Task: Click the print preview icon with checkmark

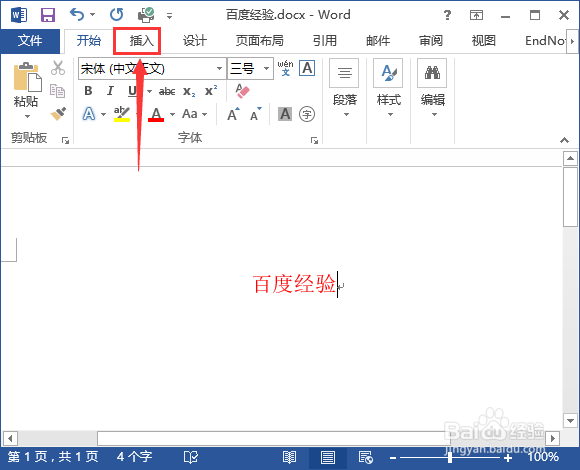Action: coord(146,15)
